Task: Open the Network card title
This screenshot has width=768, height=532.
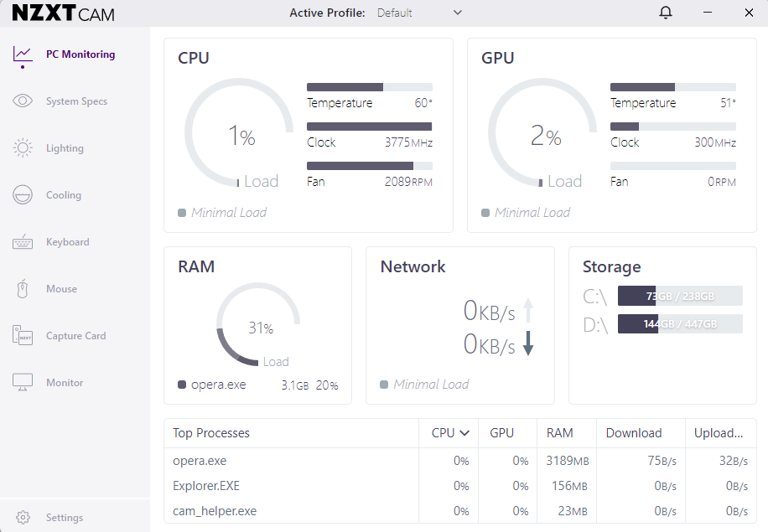Action: (413, 266)
